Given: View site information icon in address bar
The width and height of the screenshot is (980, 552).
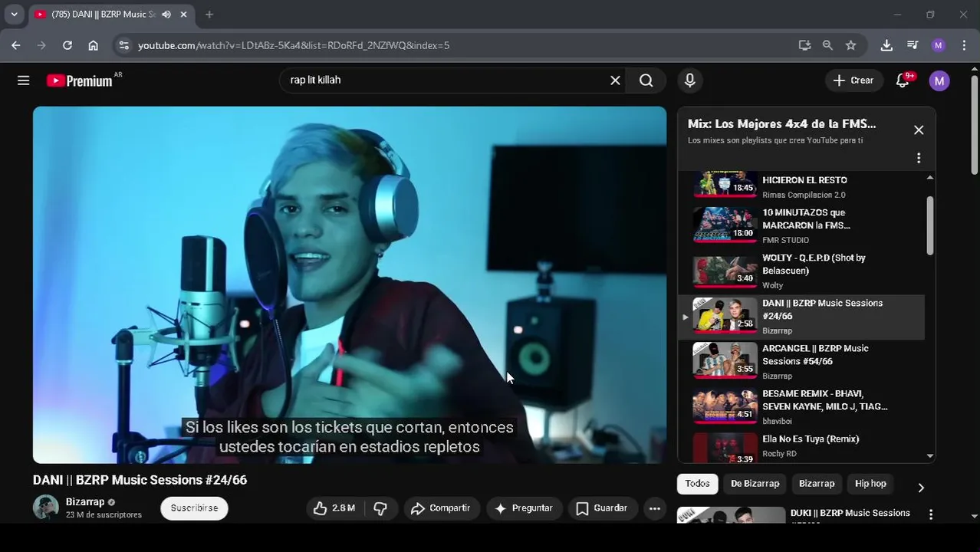Looking at the screenshot, I should [123, 45].
